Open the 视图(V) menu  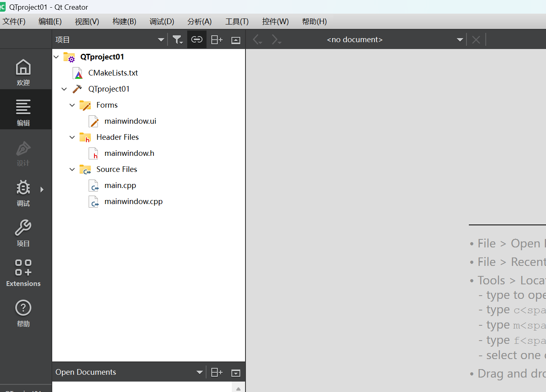click(x=87, y=22)
